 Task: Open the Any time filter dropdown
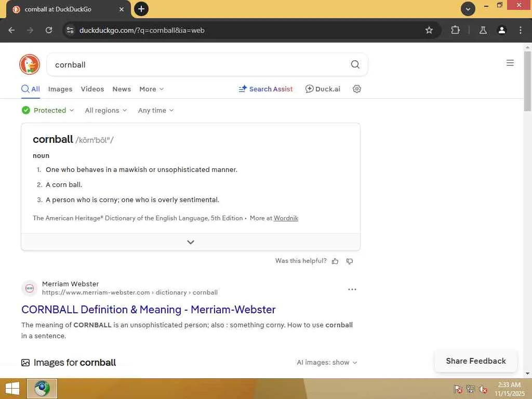(156, 110)
